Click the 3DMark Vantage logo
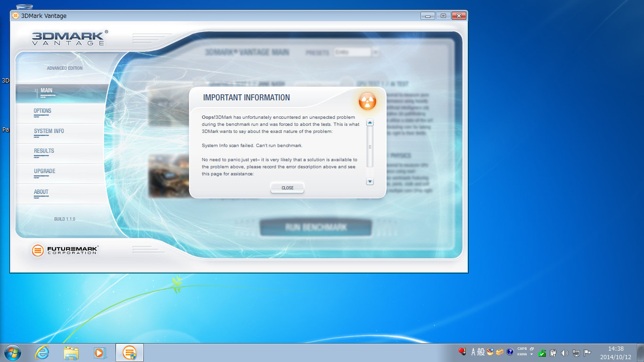This screenshot has width=644, height=362. click(x=70, y=38)
